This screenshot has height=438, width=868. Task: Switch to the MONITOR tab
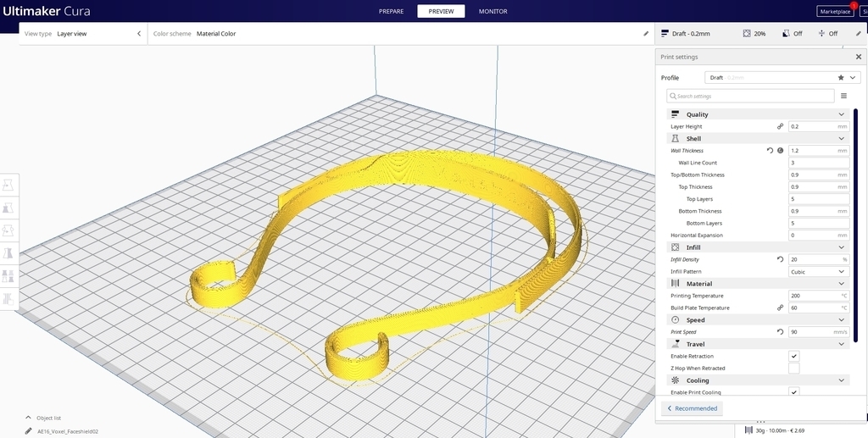tap(492, 11)
